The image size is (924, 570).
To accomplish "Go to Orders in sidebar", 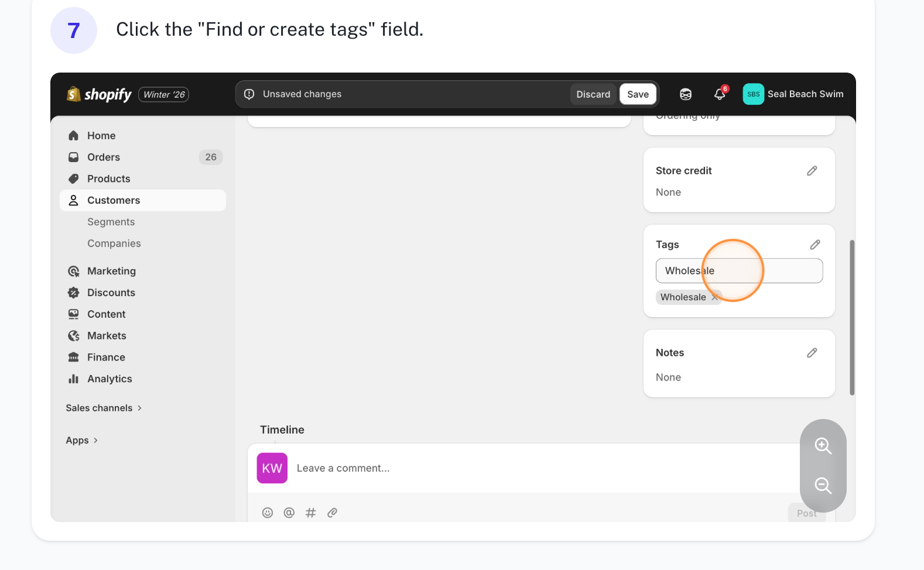I will (104, 157).
